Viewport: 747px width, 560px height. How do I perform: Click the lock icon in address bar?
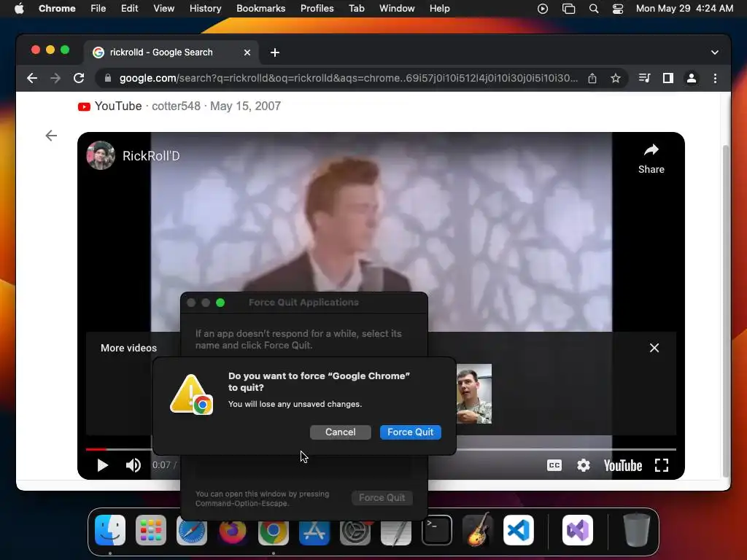coord(108,78)
